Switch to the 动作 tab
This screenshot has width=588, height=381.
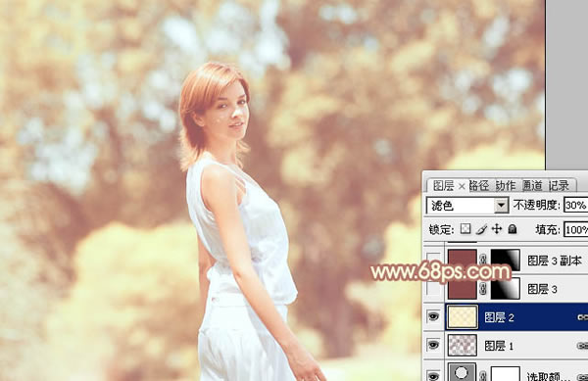click(x=506, y=185)
